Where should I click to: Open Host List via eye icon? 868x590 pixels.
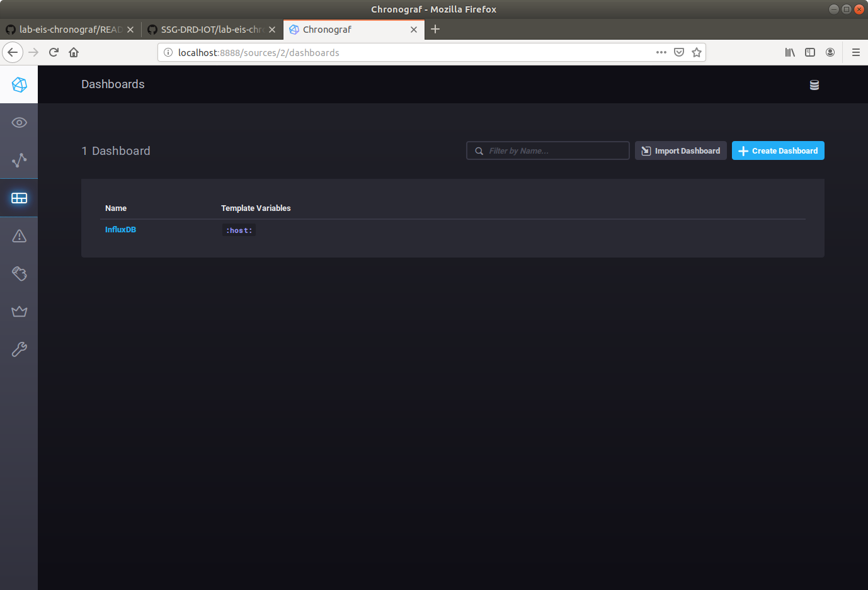pos(20,122)
